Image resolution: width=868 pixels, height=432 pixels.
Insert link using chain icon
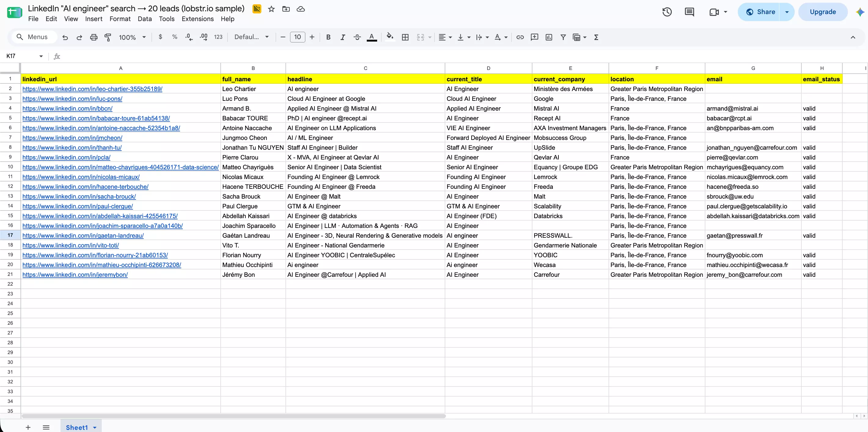click(x=520, y=37)
